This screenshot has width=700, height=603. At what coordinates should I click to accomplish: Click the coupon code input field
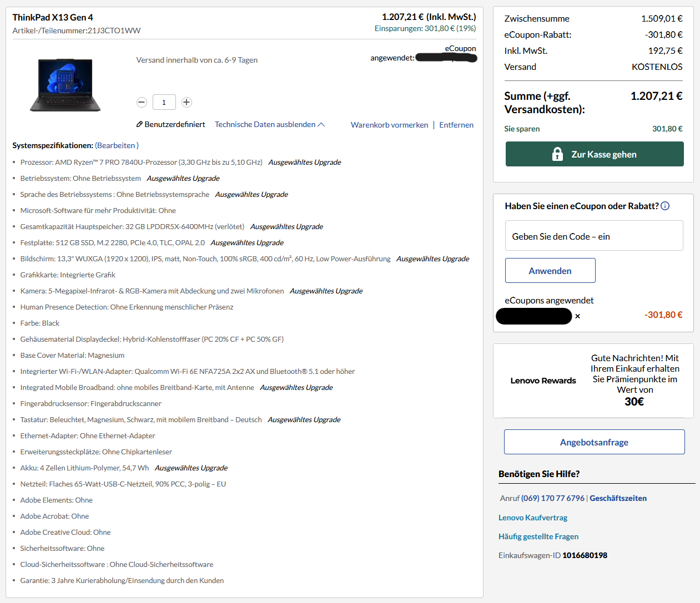coord(594,235)
